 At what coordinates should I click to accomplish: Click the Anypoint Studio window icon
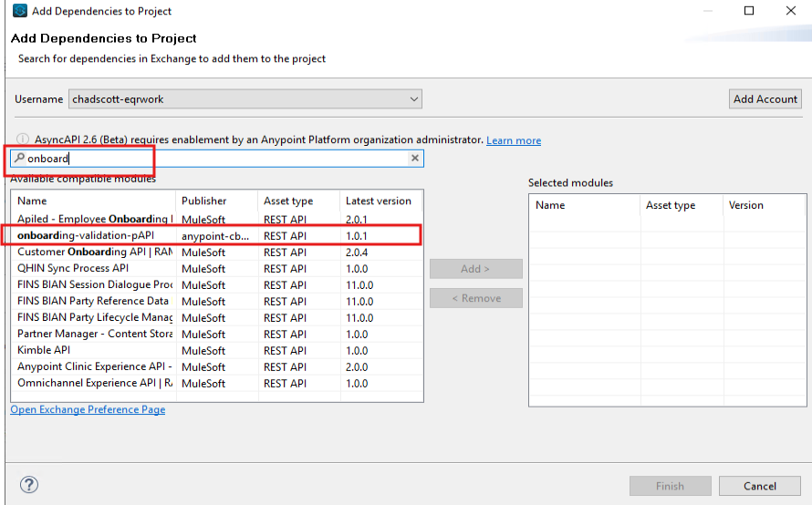coord(19,11)
